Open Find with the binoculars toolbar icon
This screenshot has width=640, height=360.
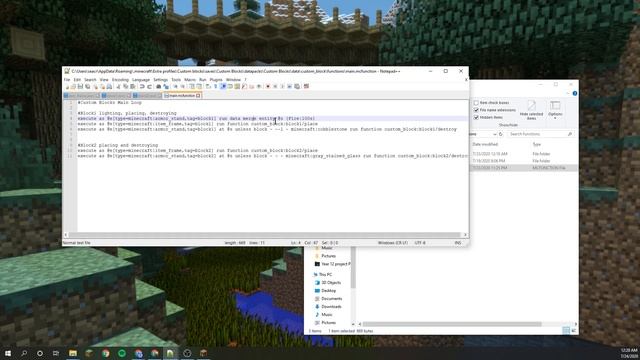[158, 87]
